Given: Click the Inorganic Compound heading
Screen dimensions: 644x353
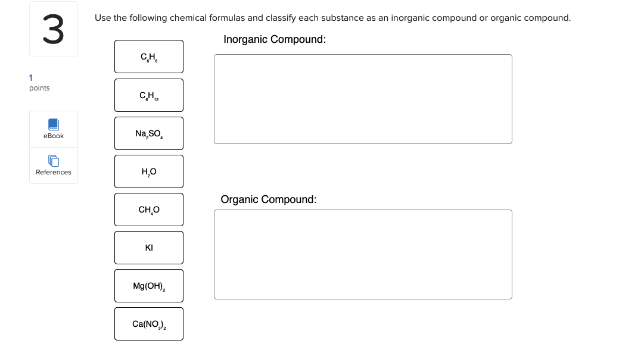Looking at the screenshot, I should [274, 39].
